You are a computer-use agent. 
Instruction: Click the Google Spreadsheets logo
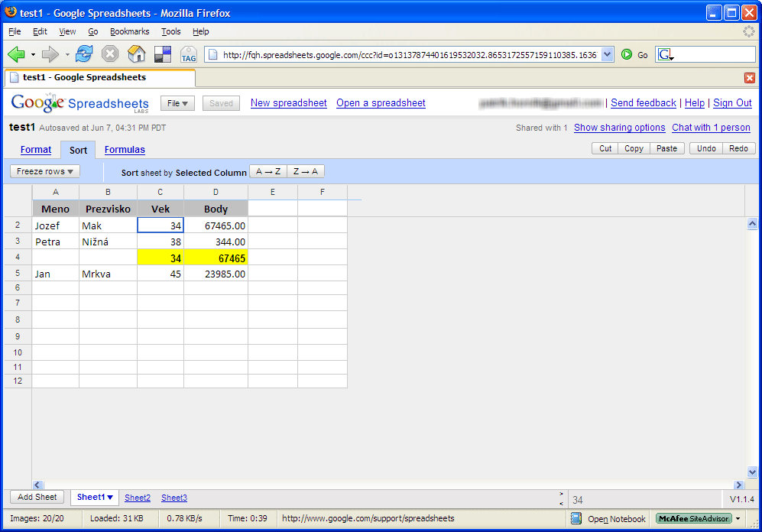(80, 103)
